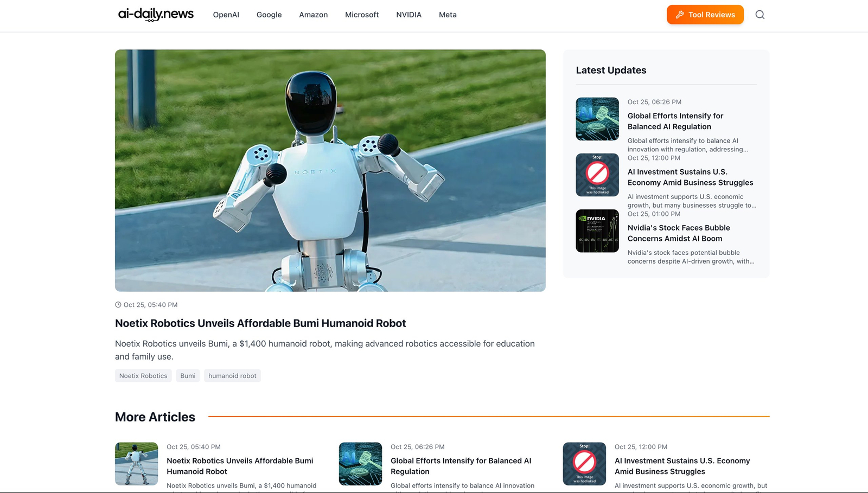Open the Nvidia stock thumbnail in Latest Updates
868x493 pixels.
point(597,231)
